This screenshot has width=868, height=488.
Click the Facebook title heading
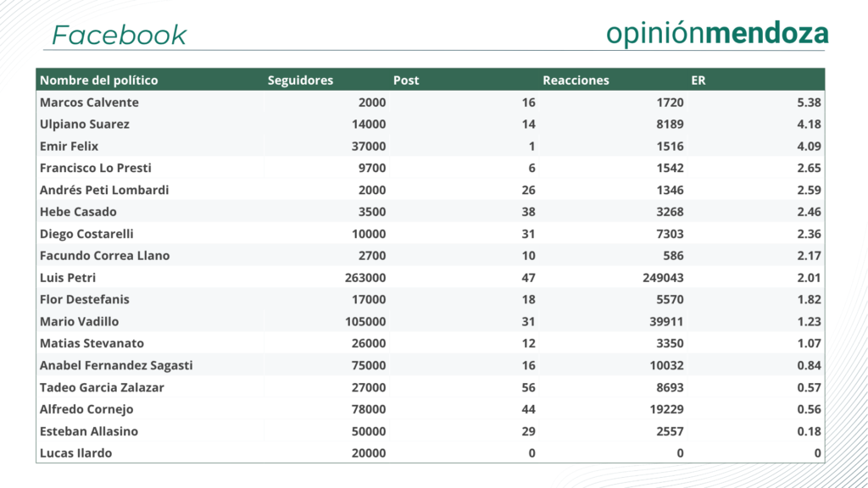(x=120, y=35)
